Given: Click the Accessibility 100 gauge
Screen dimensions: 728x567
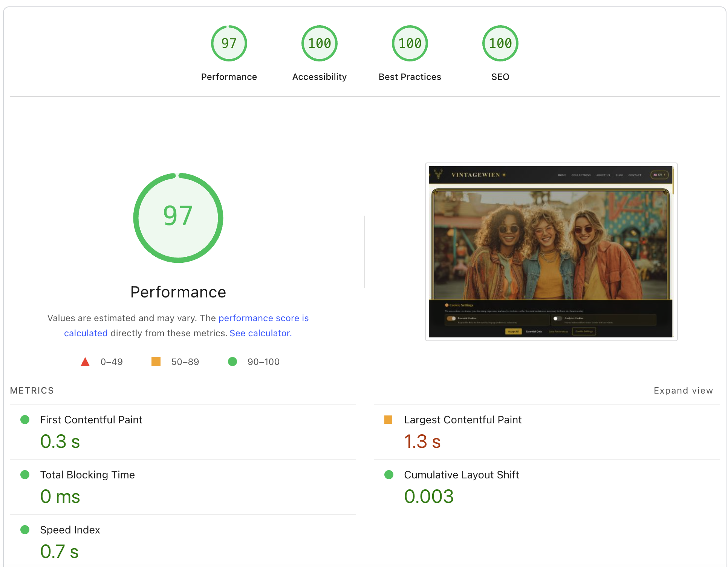Looking at the screenshot, I should (319, 43).
